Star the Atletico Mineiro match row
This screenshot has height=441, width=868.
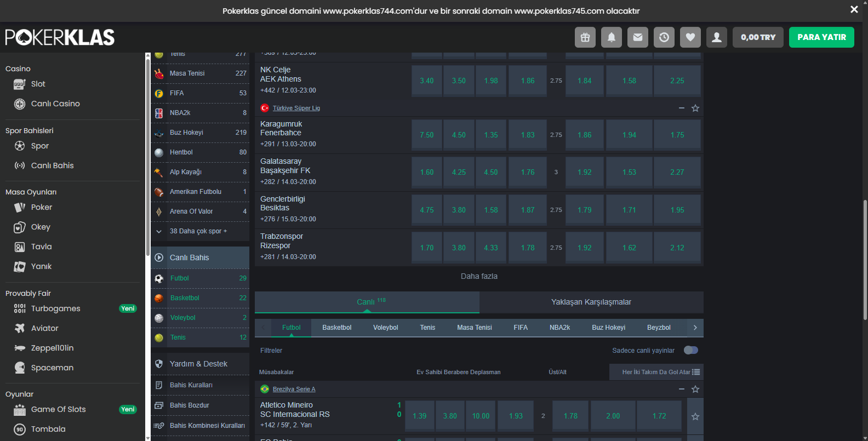(695, 416)
